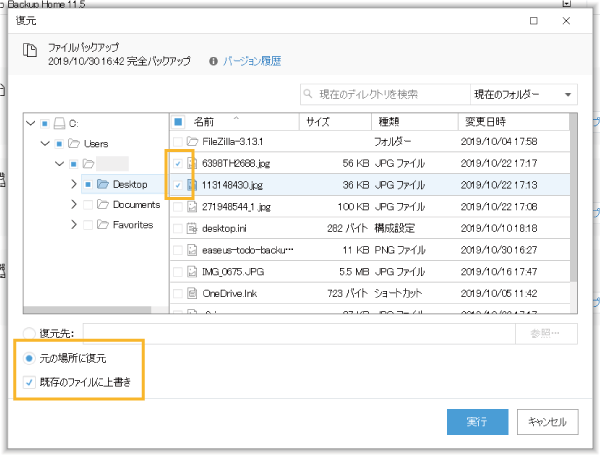Click the 参照 browse button
The image size is (600, 455).
pyautogui.click(x=546, y=334)
